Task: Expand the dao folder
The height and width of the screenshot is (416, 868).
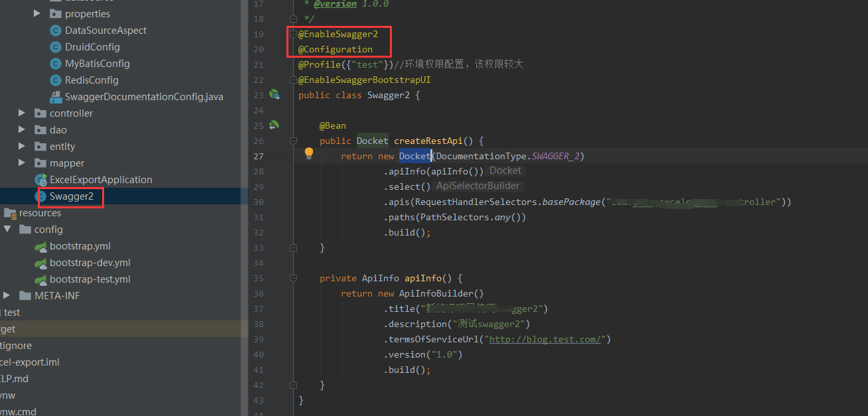Action: (21, 129)
